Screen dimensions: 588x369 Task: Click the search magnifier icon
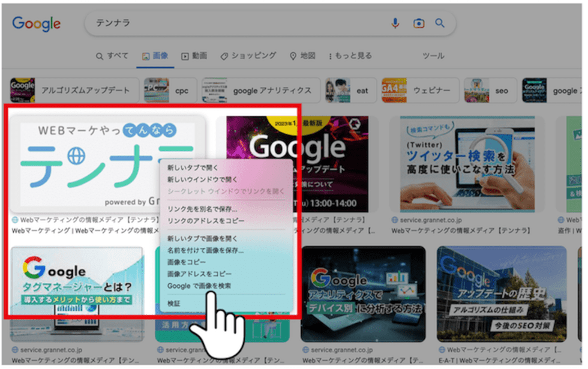[x=440, y=22]
